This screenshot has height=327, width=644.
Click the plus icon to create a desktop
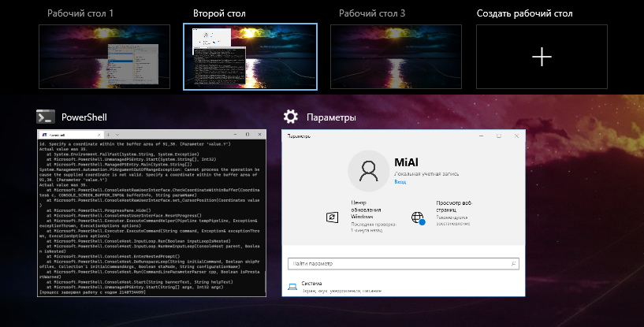(x=542, y=56)
